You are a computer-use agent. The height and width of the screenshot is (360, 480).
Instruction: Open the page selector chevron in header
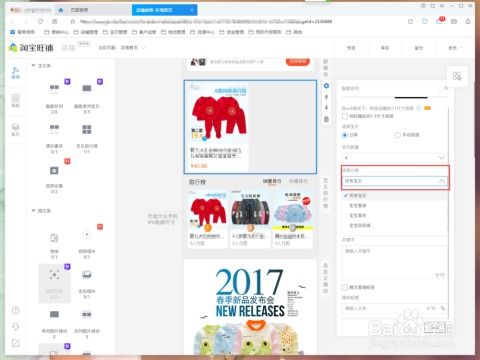pyautogui.click(x=144, y=48)
